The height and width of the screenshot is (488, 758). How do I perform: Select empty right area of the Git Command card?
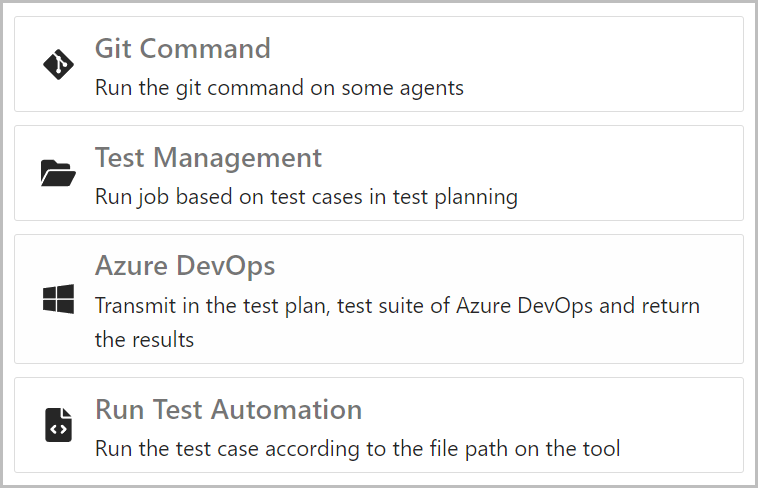pos(604,64)
